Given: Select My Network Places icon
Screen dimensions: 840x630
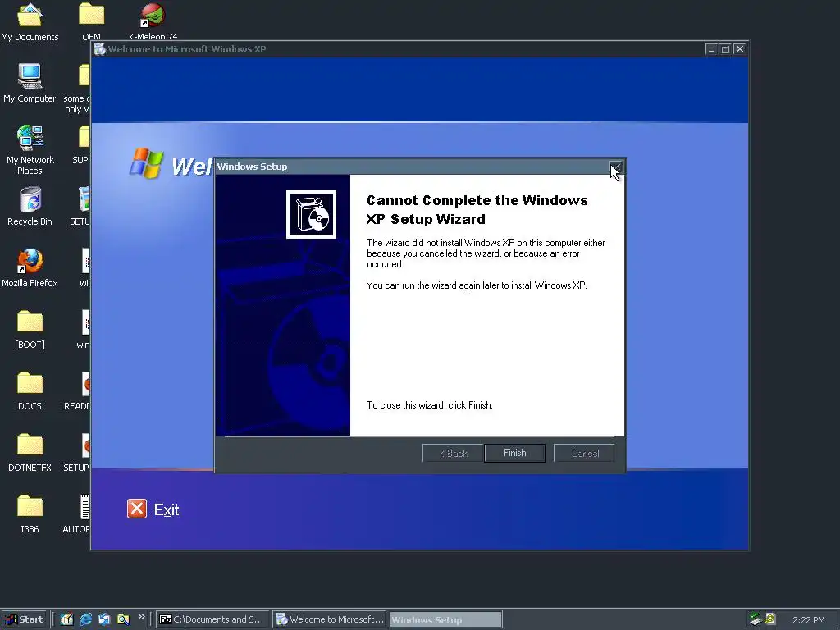Looking at the screenshot, I should tap(30, 150).
